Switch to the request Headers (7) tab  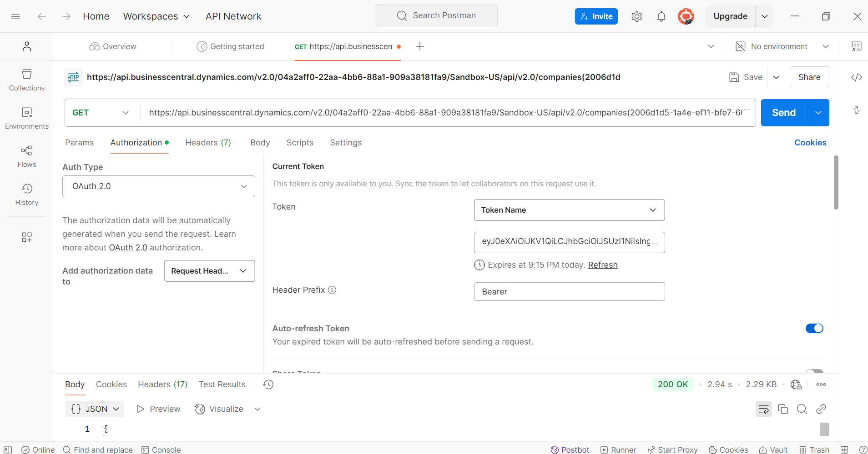point(208,143)
